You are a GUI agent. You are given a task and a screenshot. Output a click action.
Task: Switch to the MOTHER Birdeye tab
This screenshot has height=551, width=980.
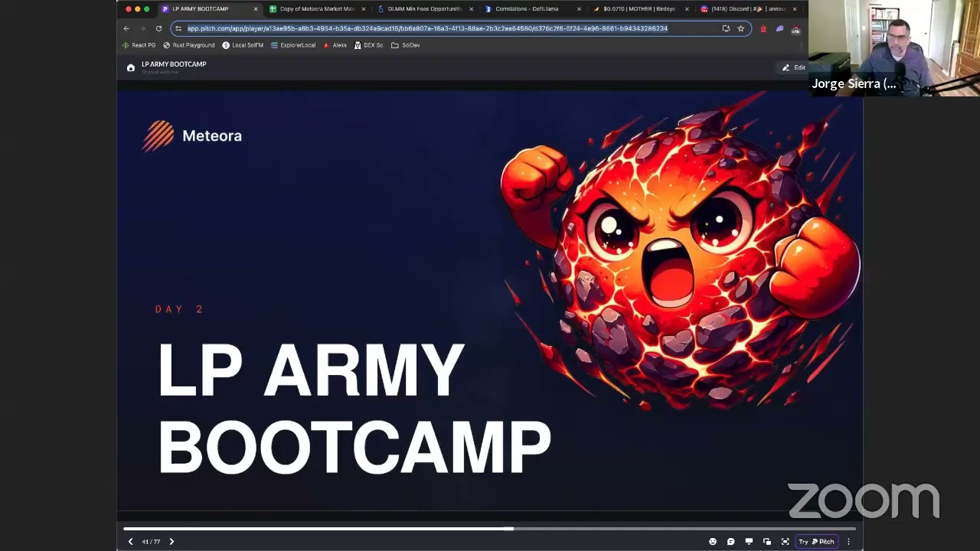click(640, 9)
